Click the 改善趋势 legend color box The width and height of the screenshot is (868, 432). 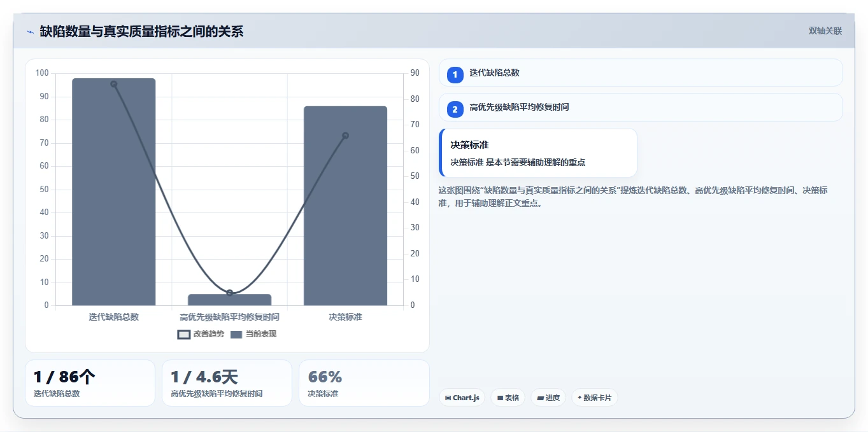tap(183, 335)
